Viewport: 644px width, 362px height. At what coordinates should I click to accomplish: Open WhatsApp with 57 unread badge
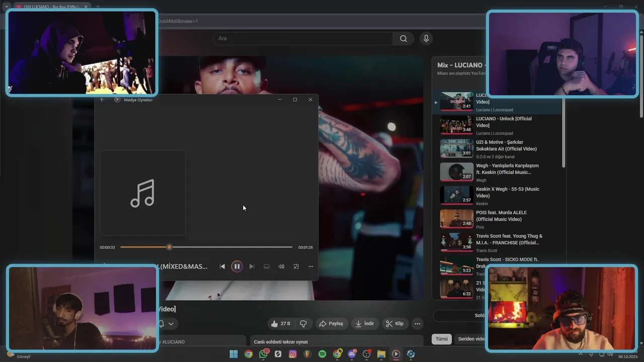(264, 354)
